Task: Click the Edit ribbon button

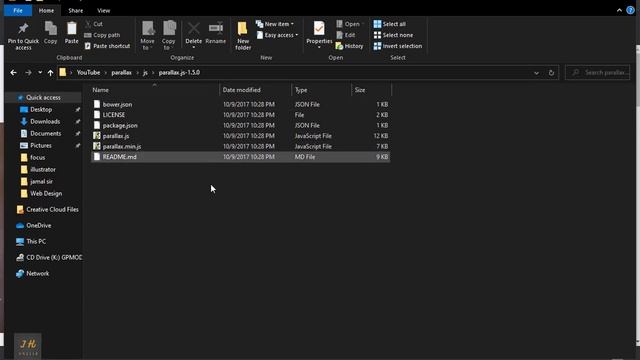Action: 346,35
